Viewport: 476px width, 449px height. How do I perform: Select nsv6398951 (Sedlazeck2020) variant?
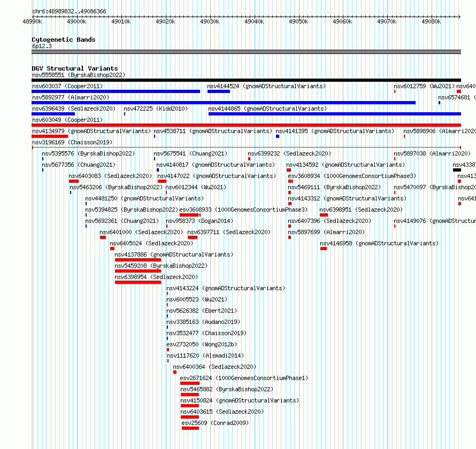point(361,210)
